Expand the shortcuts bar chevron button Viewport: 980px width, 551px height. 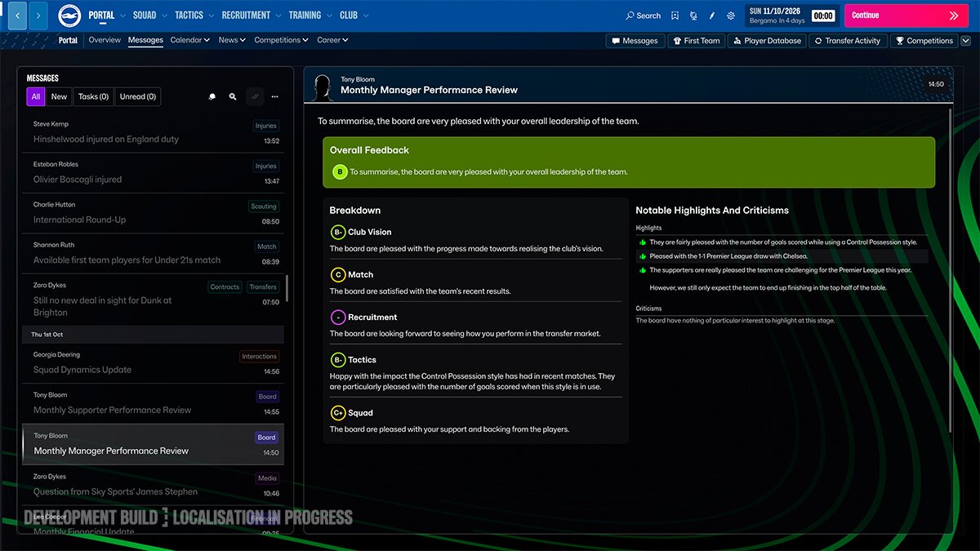pos(965,41)
